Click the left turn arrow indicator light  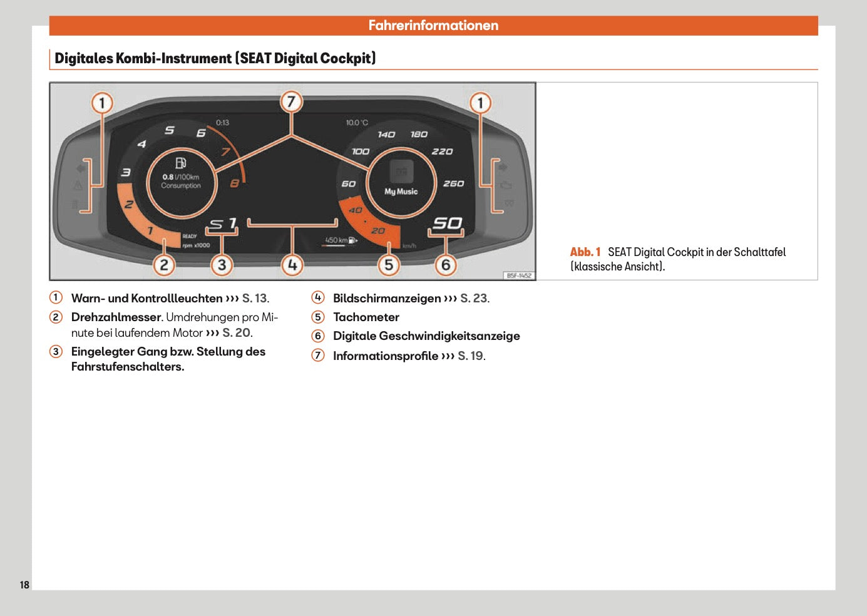[78, 167]
